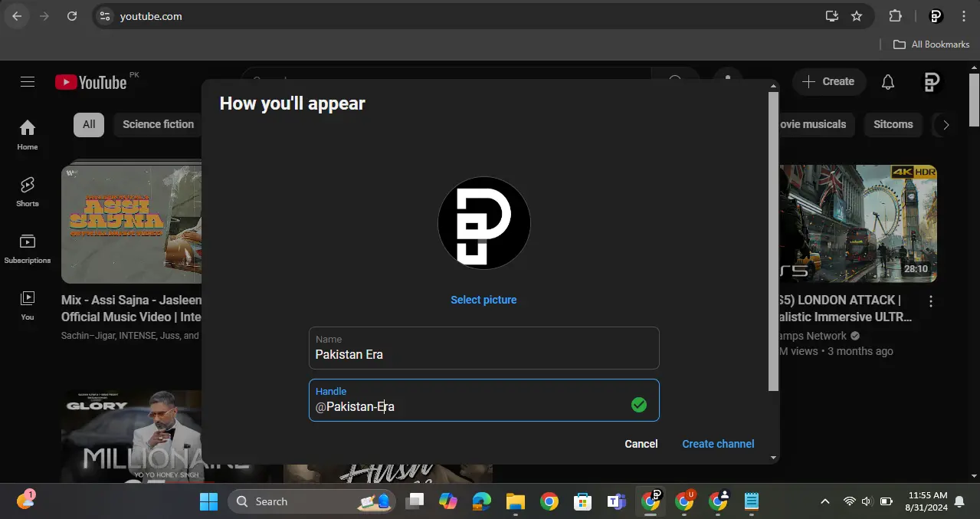Viewport: 980px width, 519px height.
Task: Open the Chrome three-dot menu
Action: pos(964,16)
